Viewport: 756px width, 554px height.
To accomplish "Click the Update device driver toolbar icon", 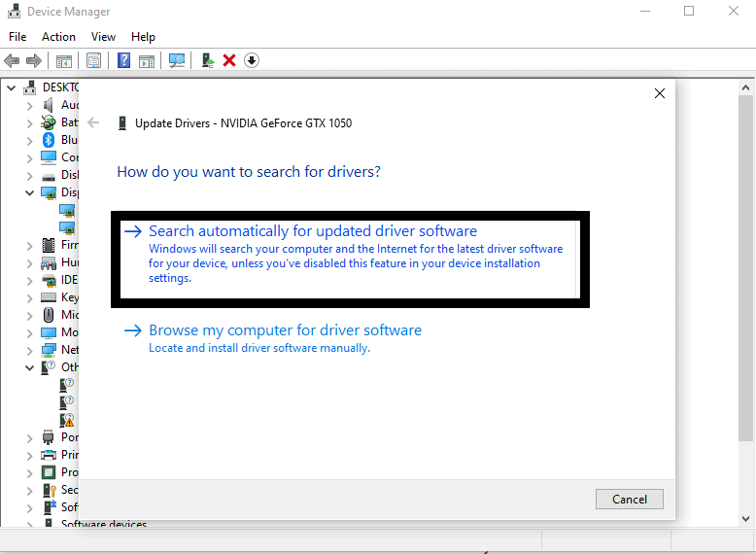I will (208, 60).
